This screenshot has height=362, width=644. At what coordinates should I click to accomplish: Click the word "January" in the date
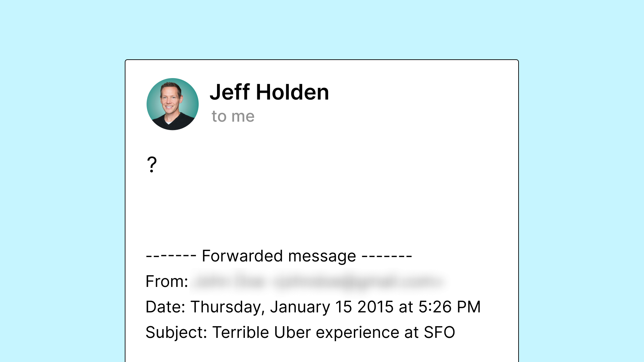(300, 307)
